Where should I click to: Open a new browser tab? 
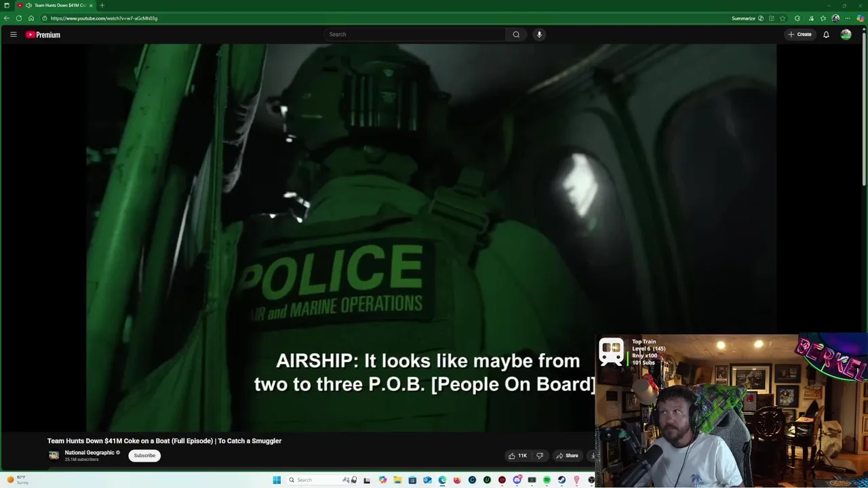102,5
